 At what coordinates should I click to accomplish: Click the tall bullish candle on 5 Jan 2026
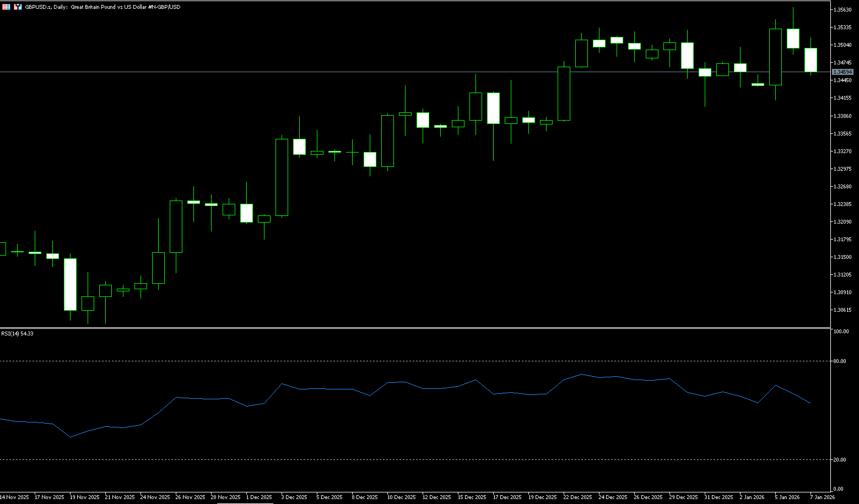click(x=775, y=57)
